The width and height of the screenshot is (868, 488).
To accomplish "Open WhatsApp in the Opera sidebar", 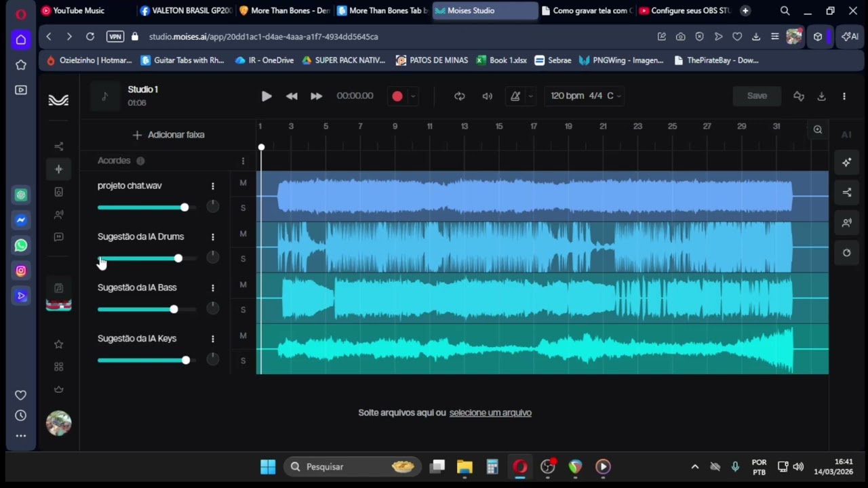I will [x=21, y=245].
